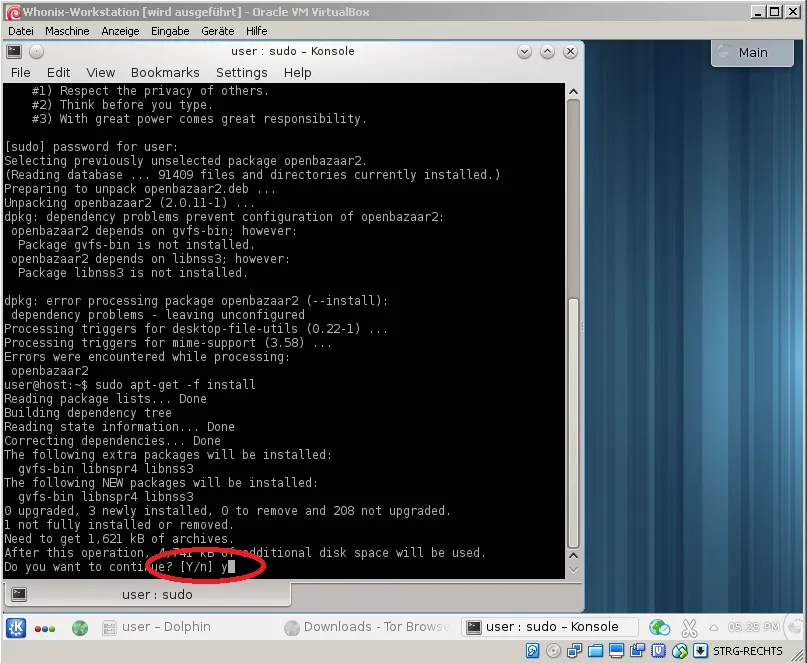Open the VirtualBox Datei menu
This screenshot has width=807, height=663.
pos(21,31)
